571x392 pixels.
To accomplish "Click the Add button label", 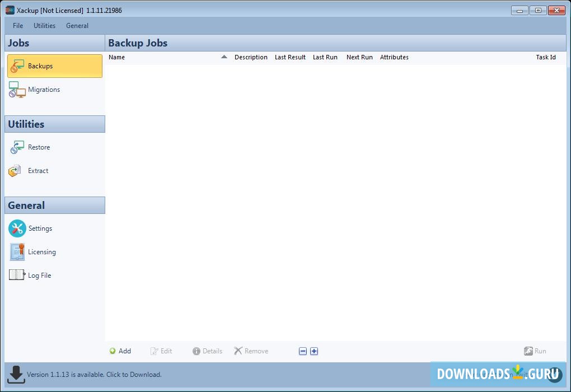I will click(x=124, y=351).
